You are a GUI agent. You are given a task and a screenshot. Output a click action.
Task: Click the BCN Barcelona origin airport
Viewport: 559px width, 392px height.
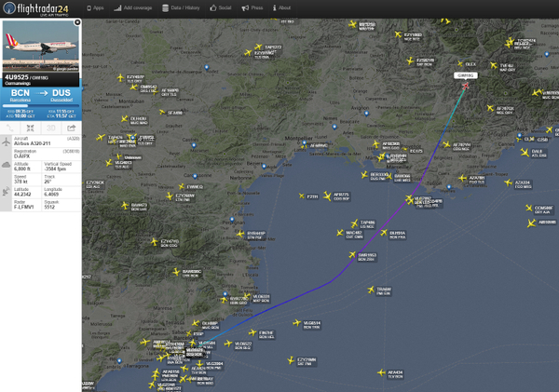[x=20, y=95]
